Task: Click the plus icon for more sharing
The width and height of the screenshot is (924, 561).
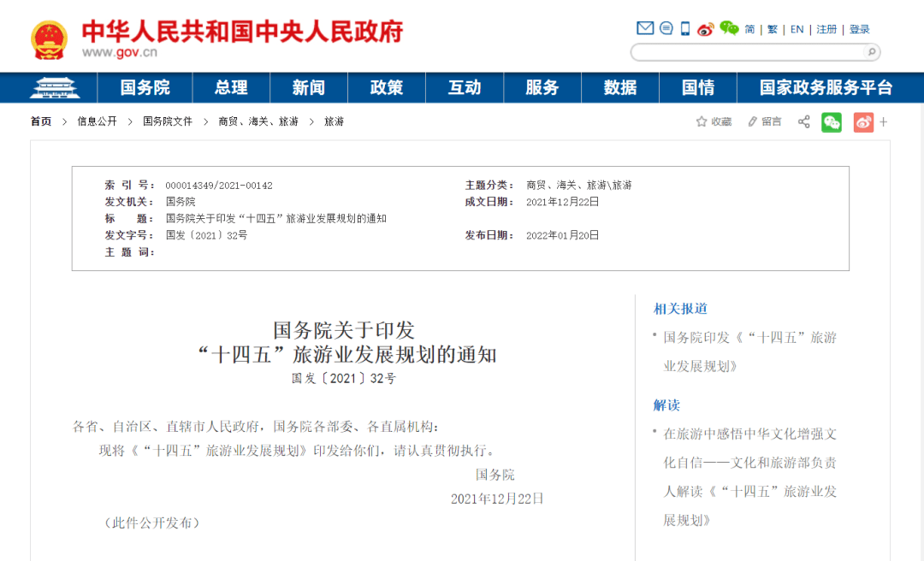Action: (x=883, y=122)
